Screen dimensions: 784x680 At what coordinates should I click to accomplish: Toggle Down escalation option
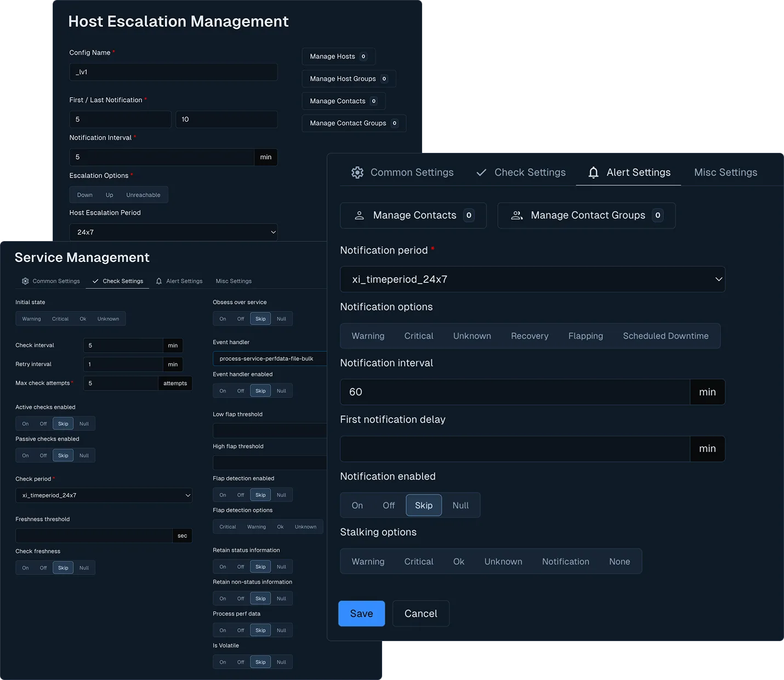(x=85, y=195)
